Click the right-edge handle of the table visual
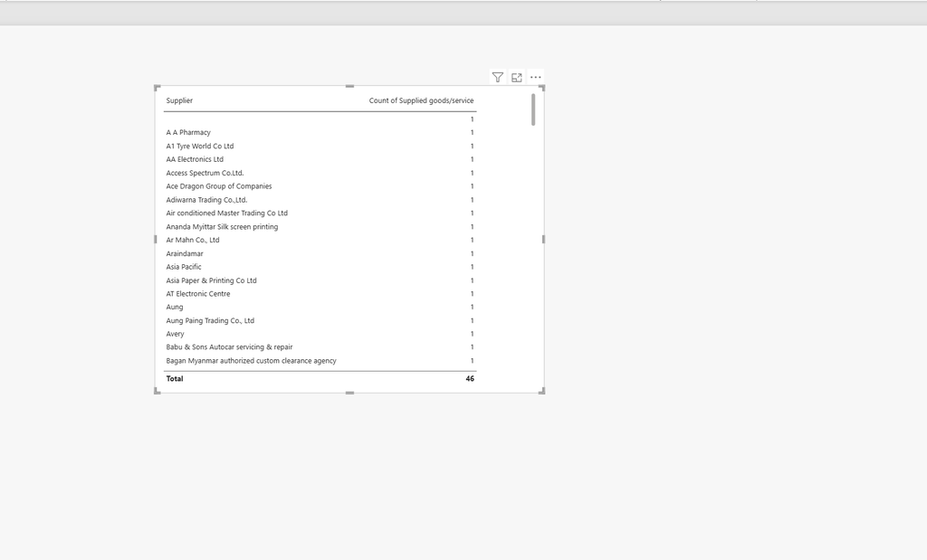The width and height of the screenshot is (927, 560). click(x=543, y=239)
